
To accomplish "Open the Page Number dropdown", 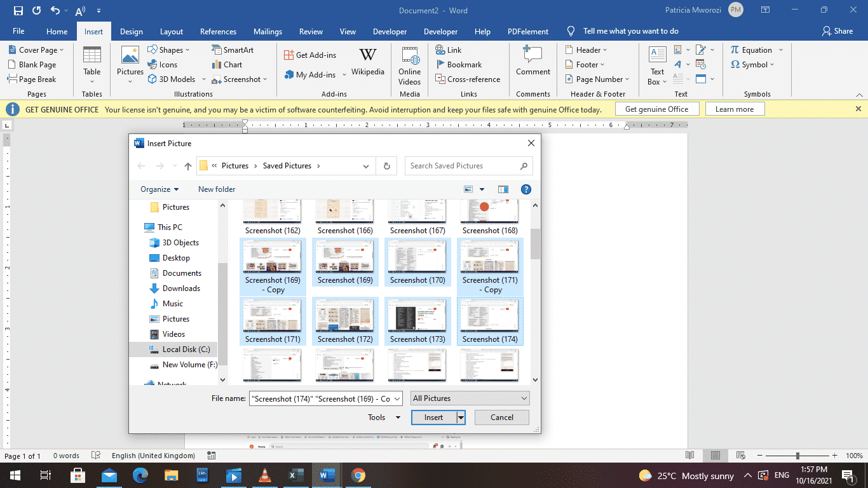I will point(627,79).
